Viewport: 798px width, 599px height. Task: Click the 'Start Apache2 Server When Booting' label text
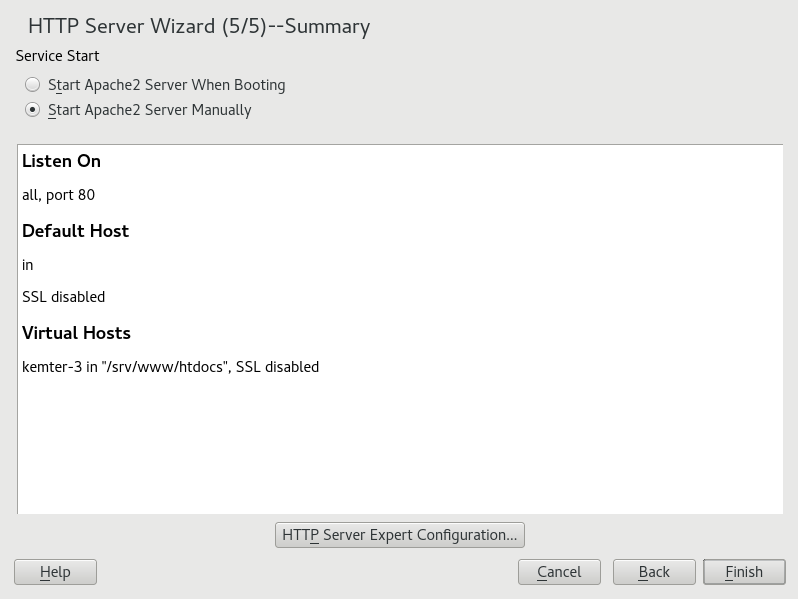coord(166,85)
